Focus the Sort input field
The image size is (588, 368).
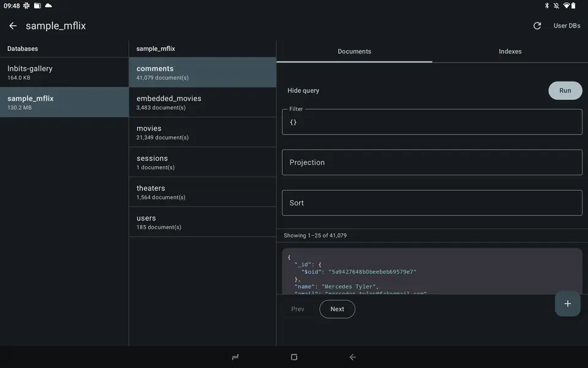(432, 203)
